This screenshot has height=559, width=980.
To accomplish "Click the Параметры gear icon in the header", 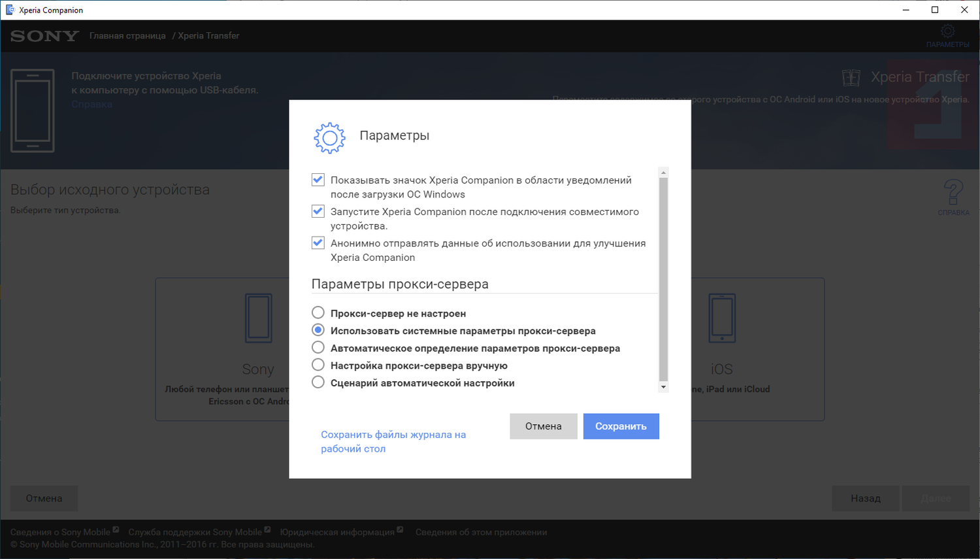I will (x=947, y=31).
